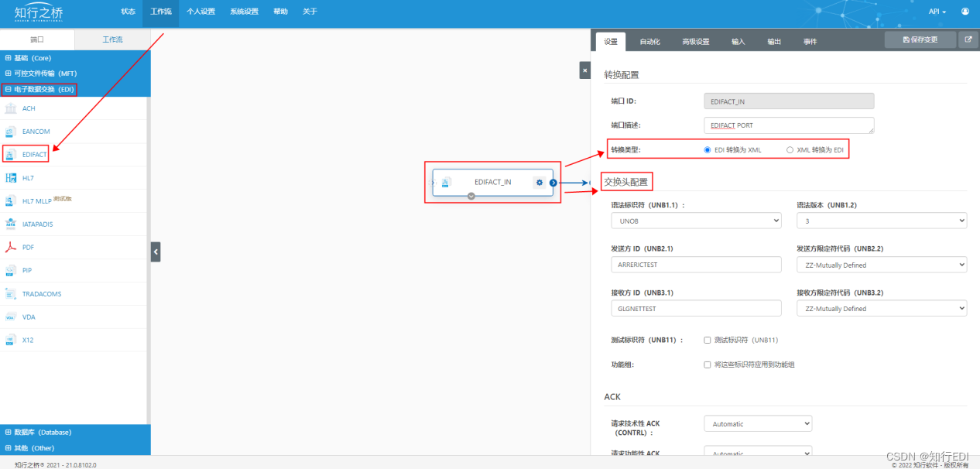The width and height of the screenshot is (980, 469).
Task: Switch to the 自动化 tab
Action: point(651,41)
